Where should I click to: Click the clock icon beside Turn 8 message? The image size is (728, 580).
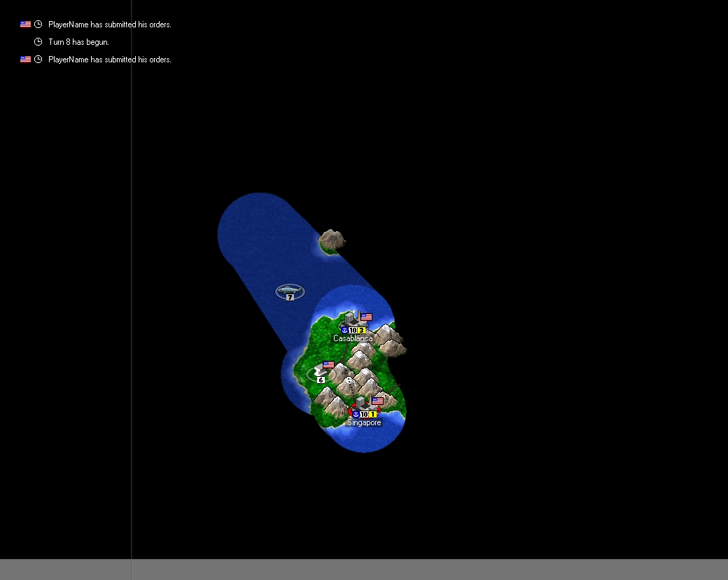(38, 42)
